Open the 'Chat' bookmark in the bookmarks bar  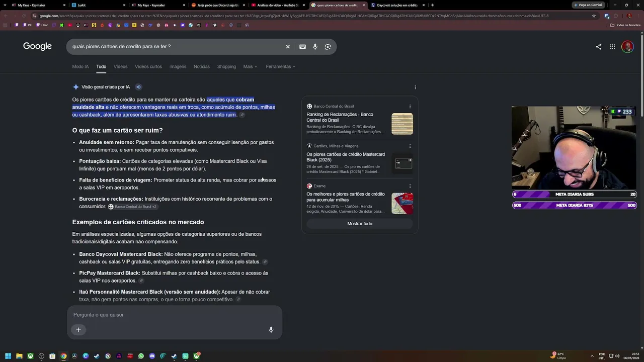[42, 25]
